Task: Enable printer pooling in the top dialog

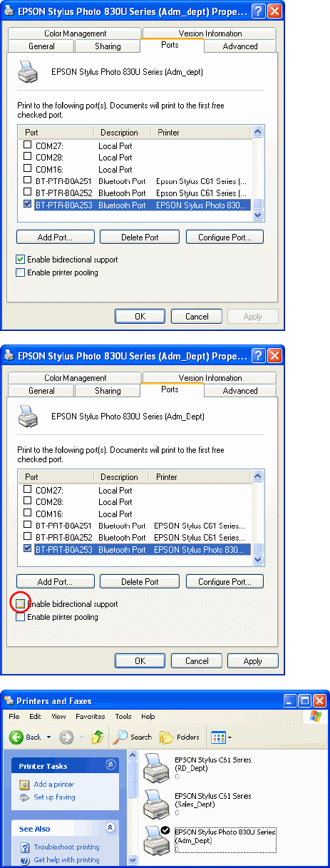Action: pos(21,272)
